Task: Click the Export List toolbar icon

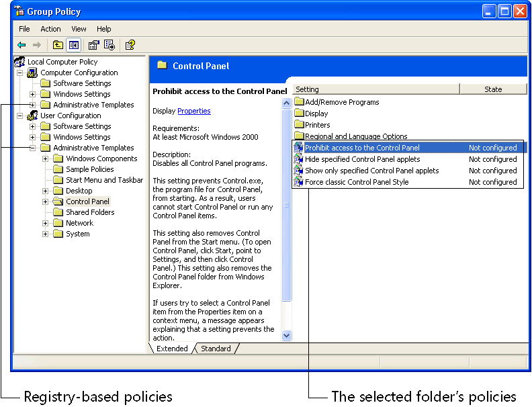Action: click(109, 45)
